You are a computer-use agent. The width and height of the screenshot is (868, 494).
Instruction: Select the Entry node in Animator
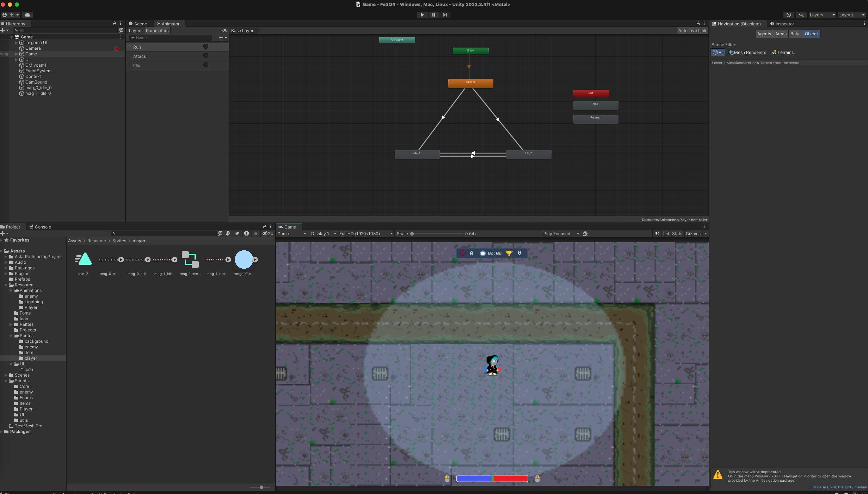[x=470, y=51]
